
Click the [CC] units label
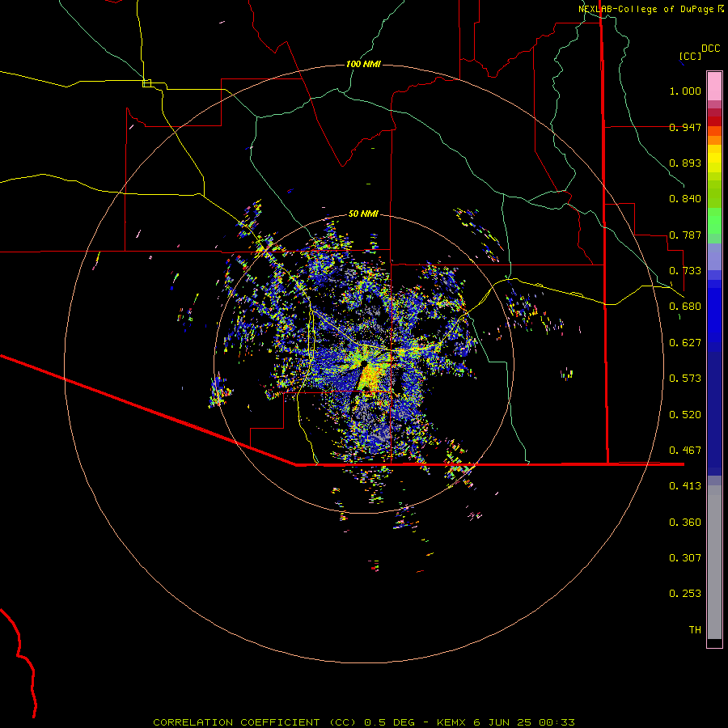(x=691, y=56)
